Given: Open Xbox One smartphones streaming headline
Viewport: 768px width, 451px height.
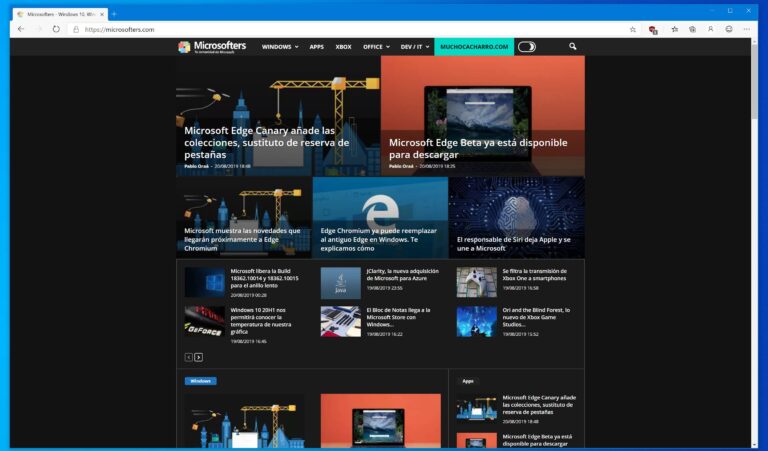Looking at the screenshot, I should (x=534, y=275).
